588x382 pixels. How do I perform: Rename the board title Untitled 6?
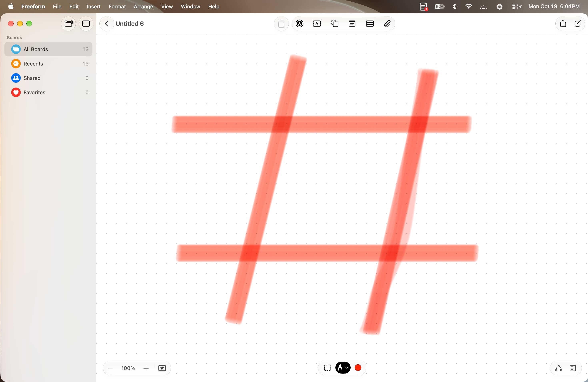point(129,24)
